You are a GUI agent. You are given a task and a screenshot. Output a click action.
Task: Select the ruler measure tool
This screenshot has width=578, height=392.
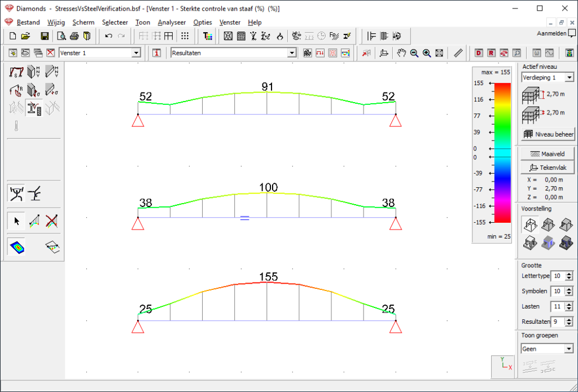458,53
